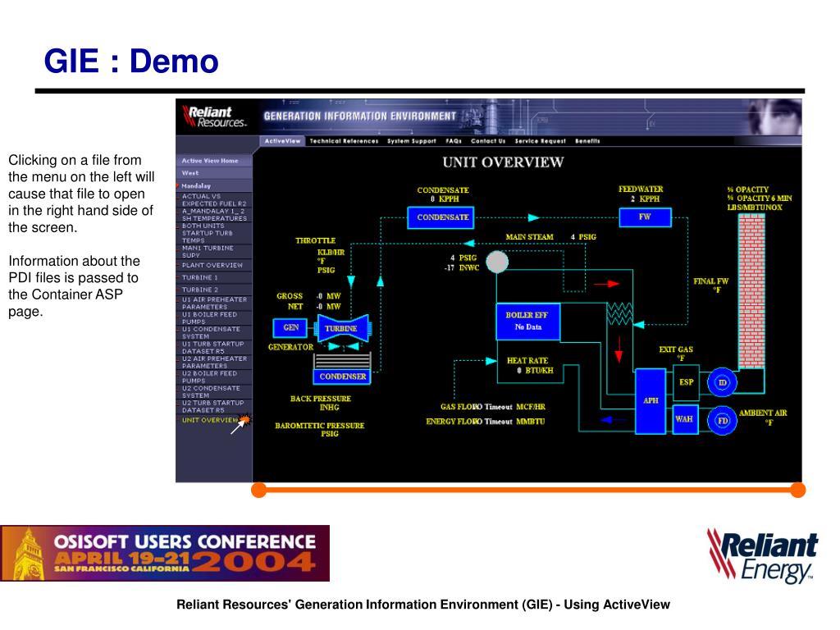Open the Technical References tab
The height and width of the screenshot is (630, 840).
(344, 141)
